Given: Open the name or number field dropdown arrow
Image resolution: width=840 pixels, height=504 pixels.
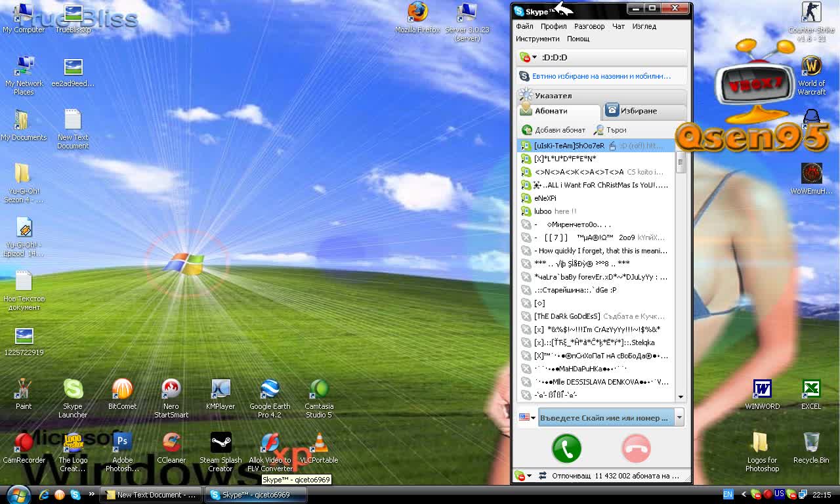Looking at the screenshot, I should (x=679, y=417).
